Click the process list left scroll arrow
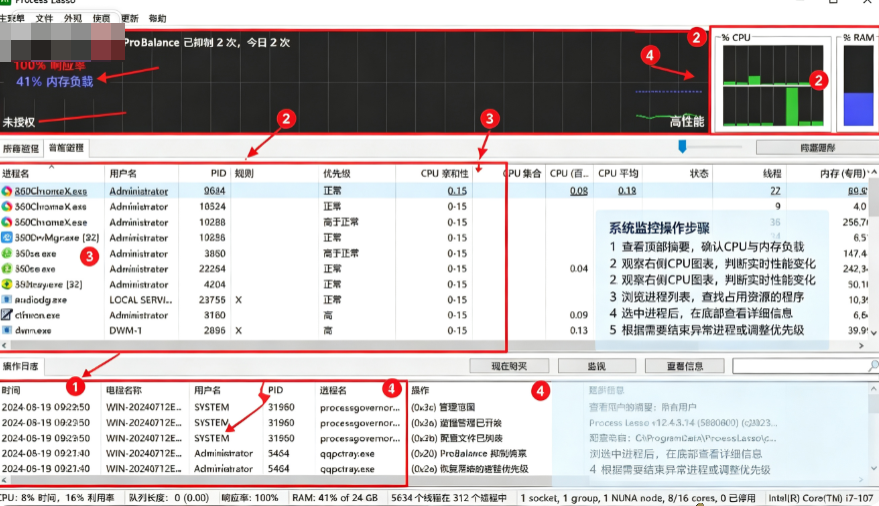The image size is (879, 506). (4, 345)
